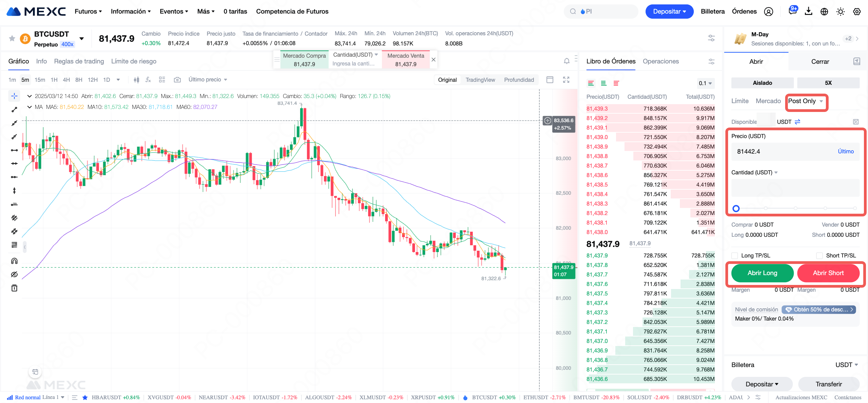This screenshot has width=868, height=403.
Task: Open the user profile icon
Action: (768, 12)
